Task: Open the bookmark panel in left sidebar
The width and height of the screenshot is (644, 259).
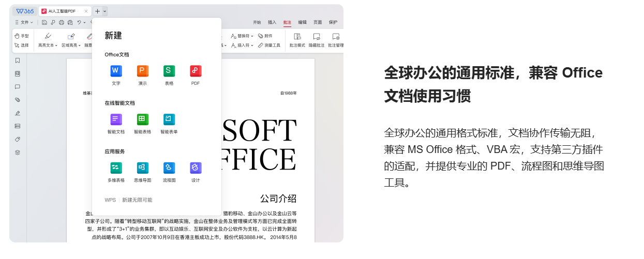Action: click(x=18, y=60)
